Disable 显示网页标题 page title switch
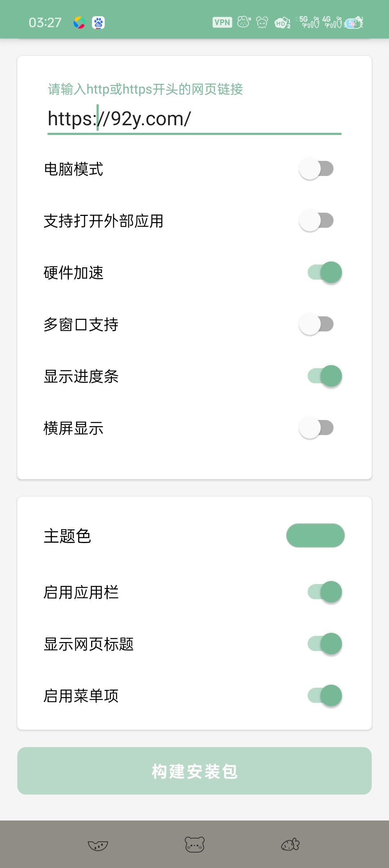This screenshot has width=389, height=868. coord(324,644)
